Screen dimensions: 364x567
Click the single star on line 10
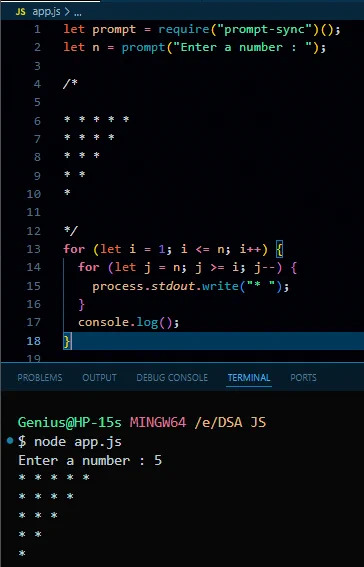tap(67, 192)
